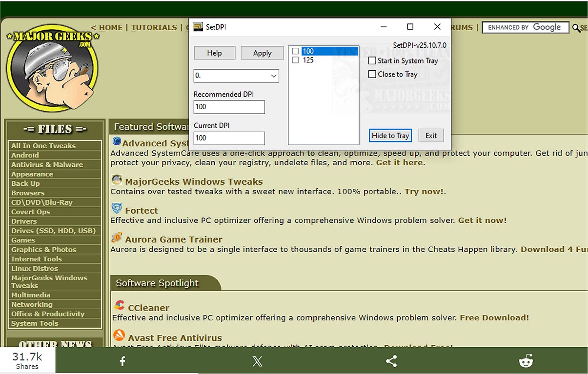Viewport: 588px width, 374px height.
Task: Open the Fortect title link
Action: pyautogui.click(x=142, y=211)
